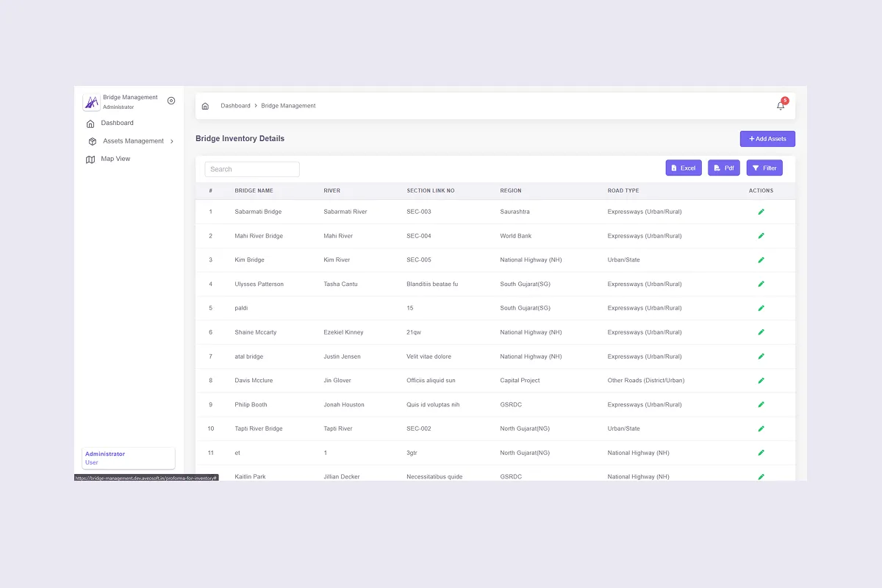This screenshot has width=882, height=588.
Task: Click the home icon in the breadcrumb
Action: click(205, 105)
